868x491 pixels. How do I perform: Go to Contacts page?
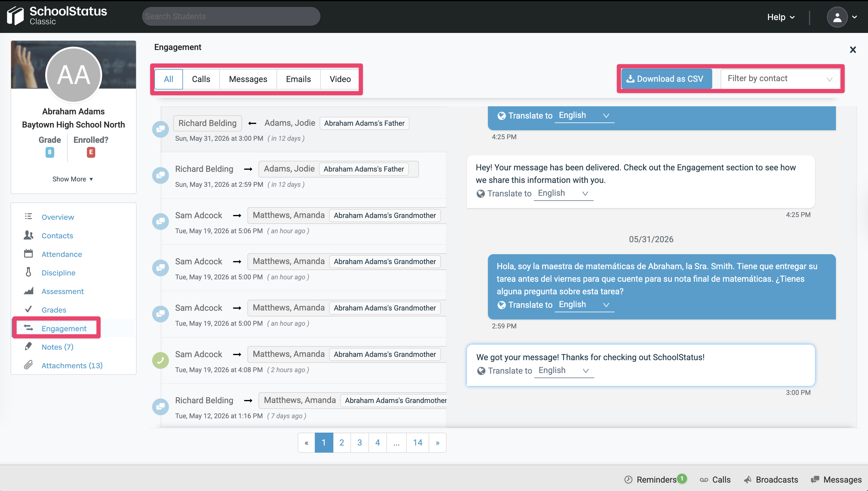[x=57, y=235]
